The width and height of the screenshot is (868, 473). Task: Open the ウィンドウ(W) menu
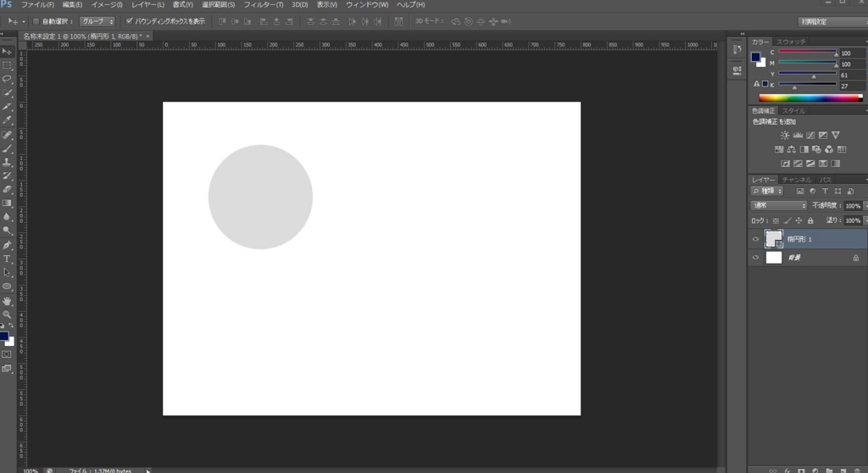[x=367, y=4]
